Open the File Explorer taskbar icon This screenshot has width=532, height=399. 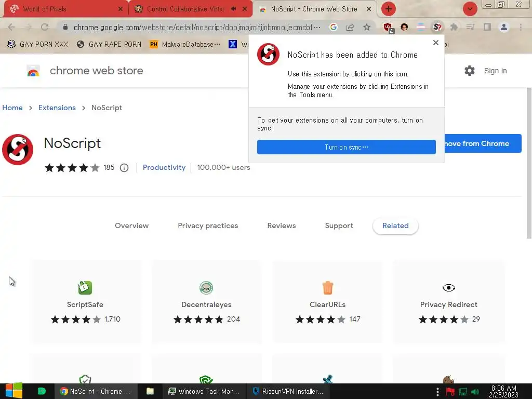tap(150, 391)
